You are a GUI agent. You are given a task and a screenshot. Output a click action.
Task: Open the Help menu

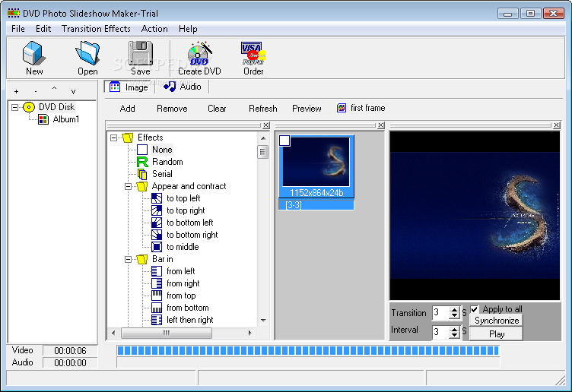(x=188, y=29)
